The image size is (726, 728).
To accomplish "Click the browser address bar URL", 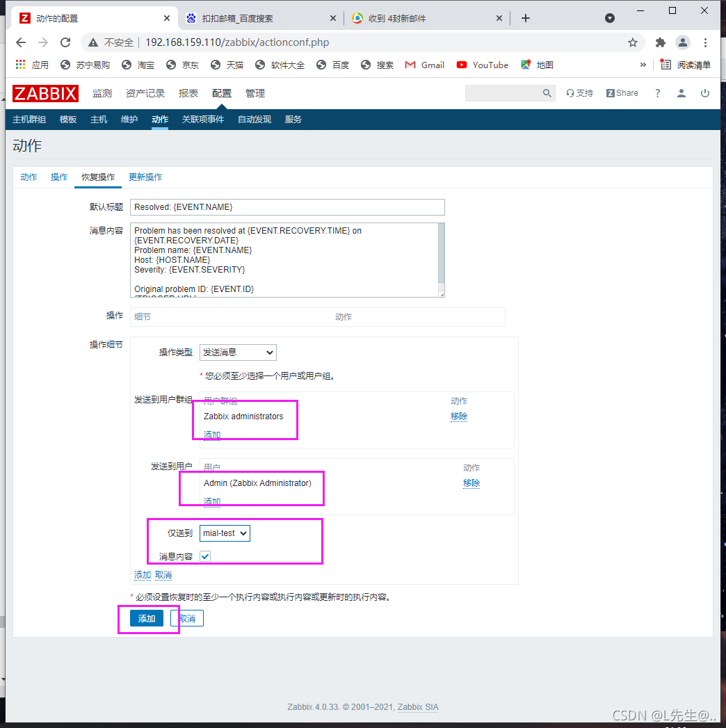I will click(x=237, y=42).
